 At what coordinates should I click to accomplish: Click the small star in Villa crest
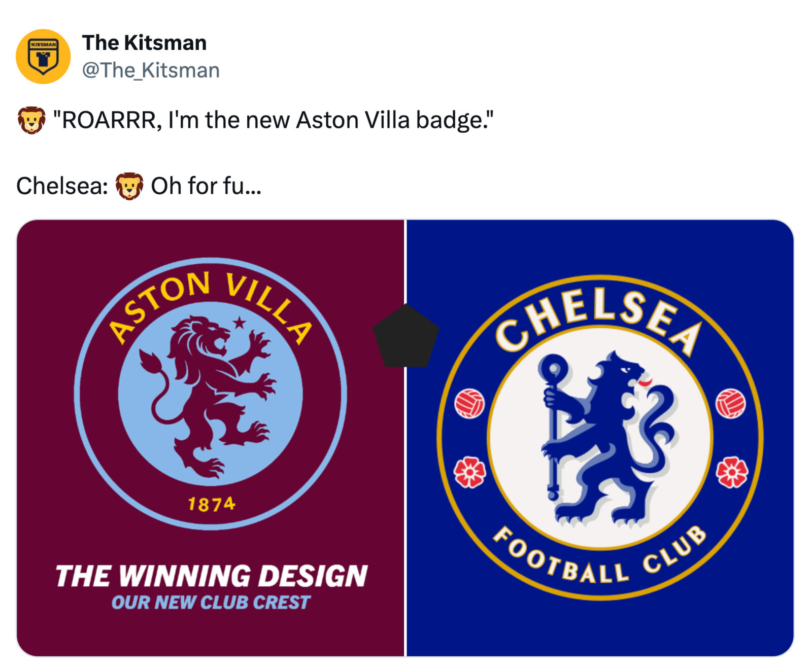point(240,322)
